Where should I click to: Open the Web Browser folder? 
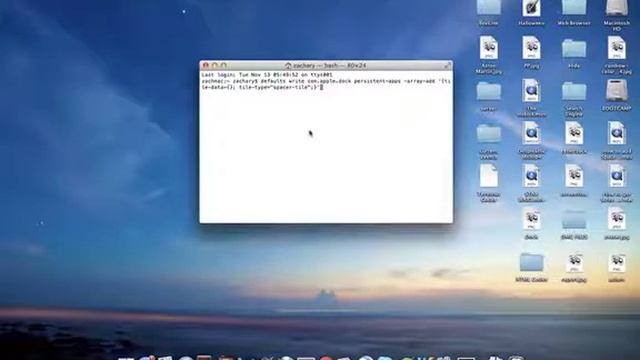(x=574, y=8)
